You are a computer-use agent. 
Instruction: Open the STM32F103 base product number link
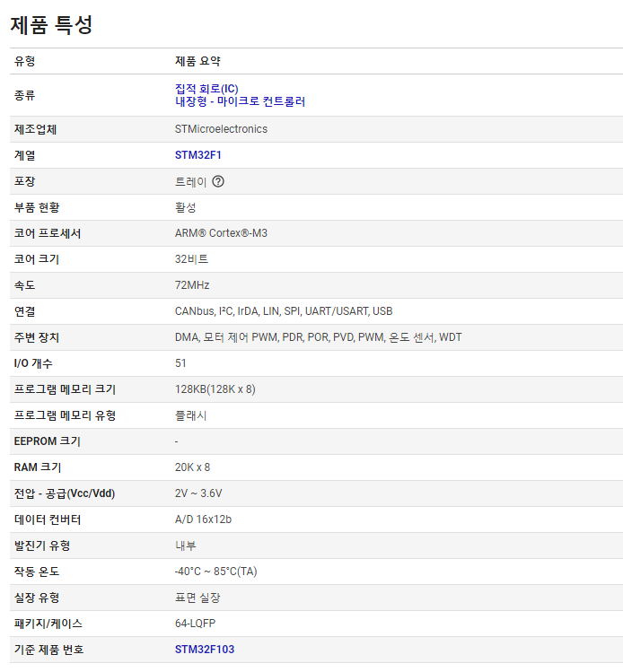point(205,649)
